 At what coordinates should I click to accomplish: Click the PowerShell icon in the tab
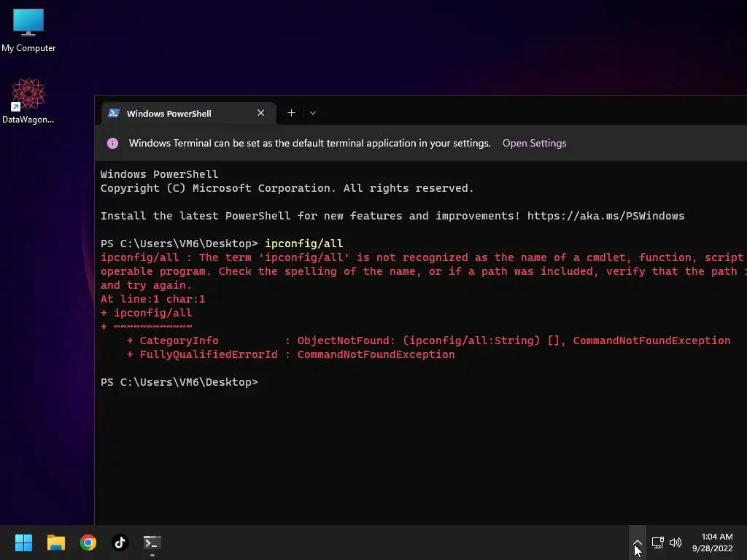pos(113,113)
